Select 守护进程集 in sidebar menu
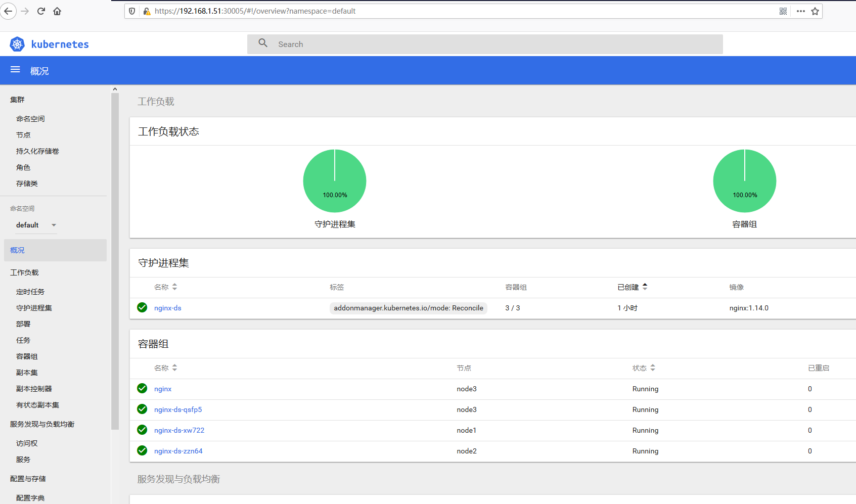Viewport: 856px width, 504px height. (x=34, y=308)
